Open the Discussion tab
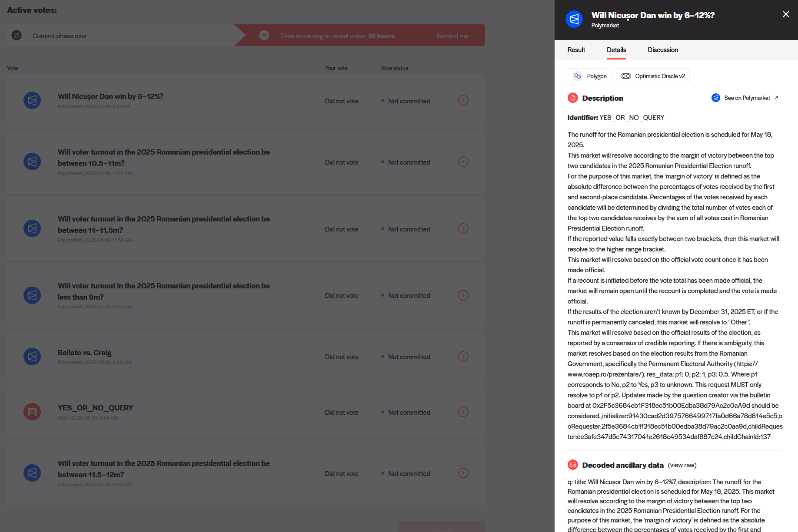Viewport: 798px width, 532px height. pos(662,50)
